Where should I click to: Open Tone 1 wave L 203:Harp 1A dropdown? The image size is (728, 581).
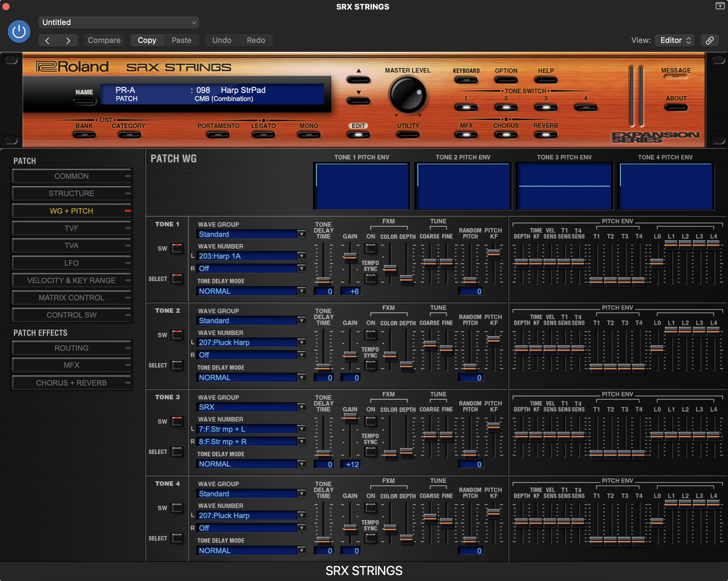pyautogui.click(x=251, y=256)
